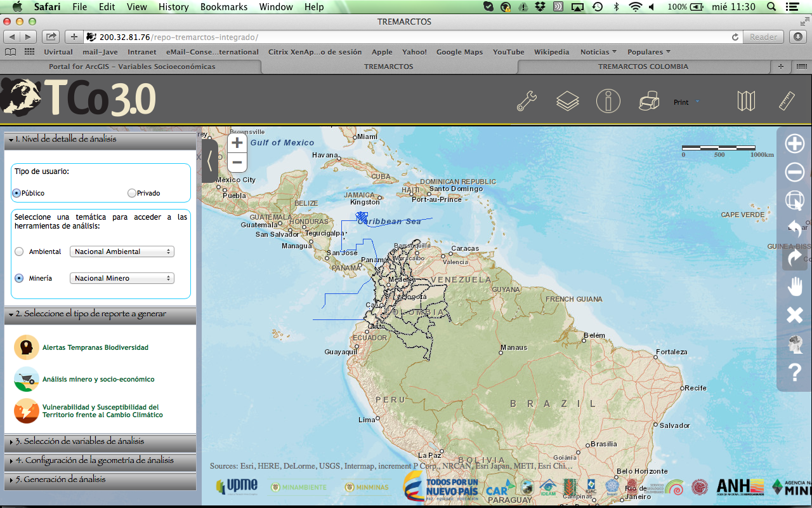Click the Safari address bar
Image resolution: width=812 pixels, height=508 pixels.
[412, 37]
